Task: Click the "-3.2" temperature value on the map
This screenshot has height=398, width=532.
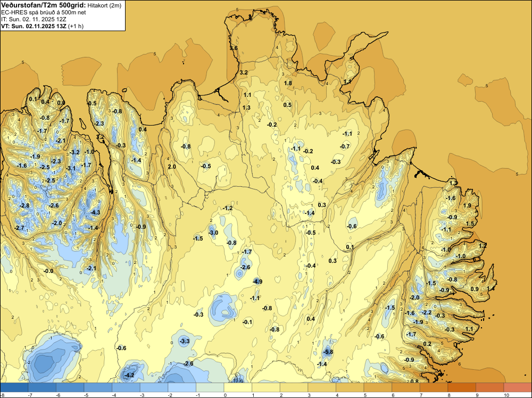Action: pyautogui.click(x=75, y=152)
